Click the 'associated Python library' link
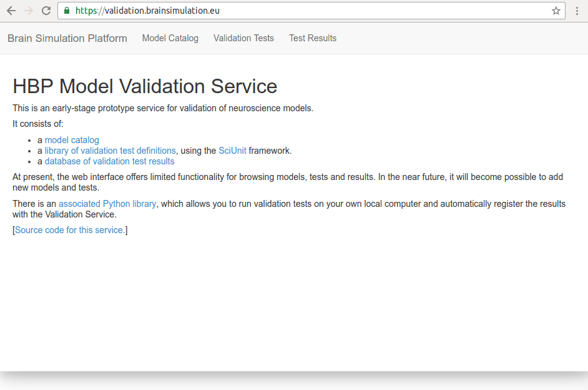The height and width of the screenshot is (390, 588). click(x=107, y=204)
